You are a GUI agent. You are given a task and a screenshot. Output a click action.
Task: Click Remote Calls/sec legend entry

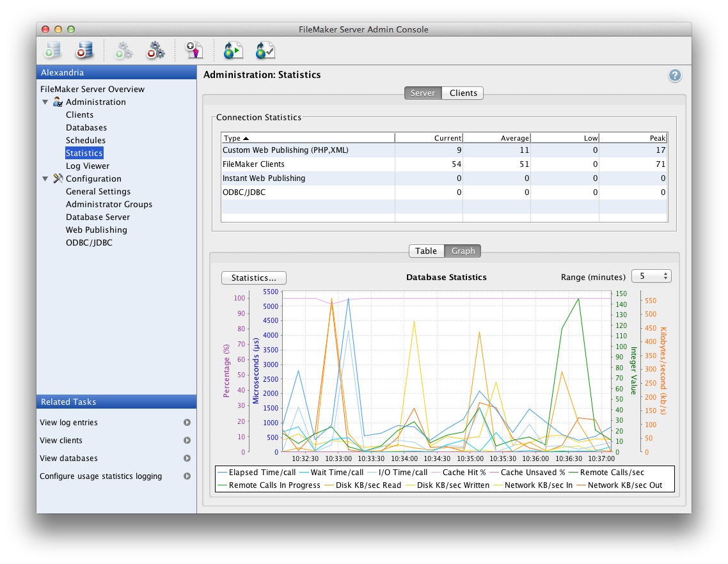(x=606, y=472)
